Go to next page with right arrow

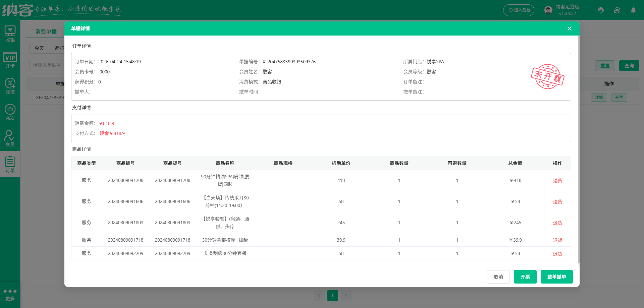[x=346, y=295]
